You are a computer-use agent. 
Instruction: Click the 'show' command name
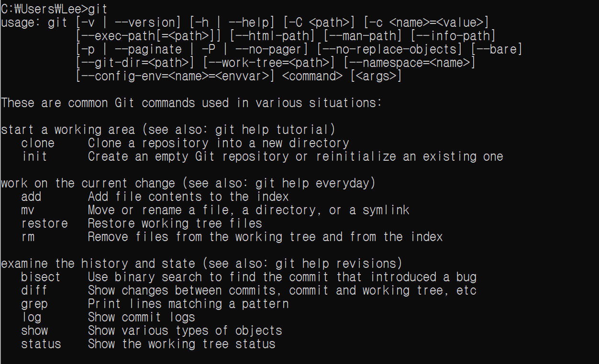pyautogui.click(x=34, y=331)
